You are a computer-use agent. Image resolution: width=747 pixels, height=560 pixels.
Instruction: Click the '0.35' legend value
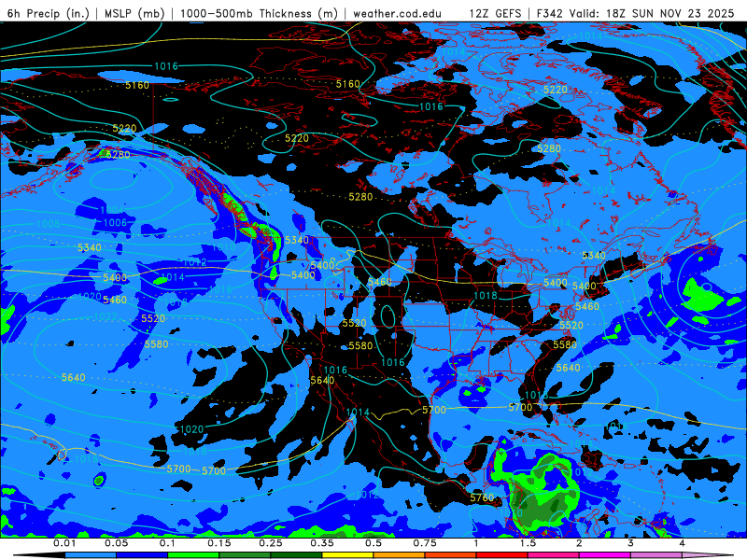[x=322, y=543]
